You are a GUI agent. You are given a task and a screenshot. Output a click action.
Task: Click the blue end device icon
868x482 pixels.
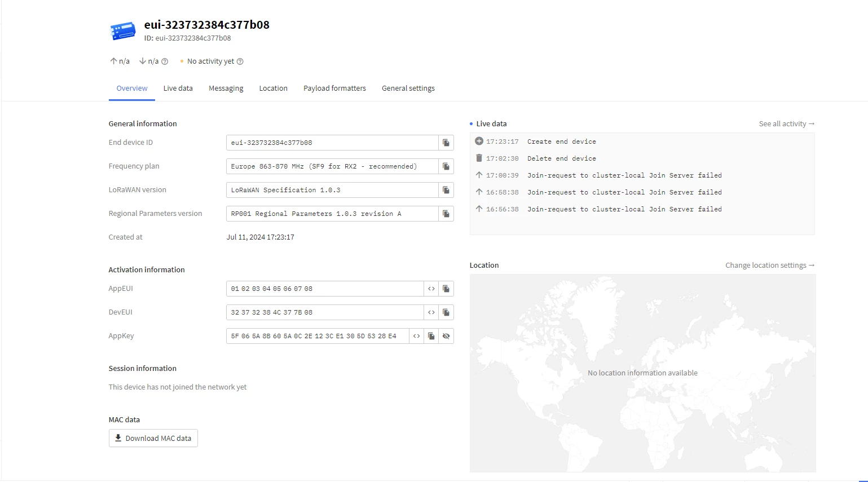coord(123,31)
